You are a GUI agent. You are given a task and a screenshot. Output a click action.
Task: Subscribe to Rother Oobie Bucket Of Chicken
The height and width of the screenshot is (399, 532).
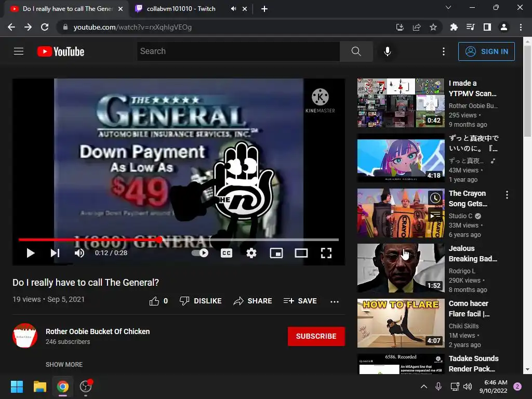tap(316, 336)
